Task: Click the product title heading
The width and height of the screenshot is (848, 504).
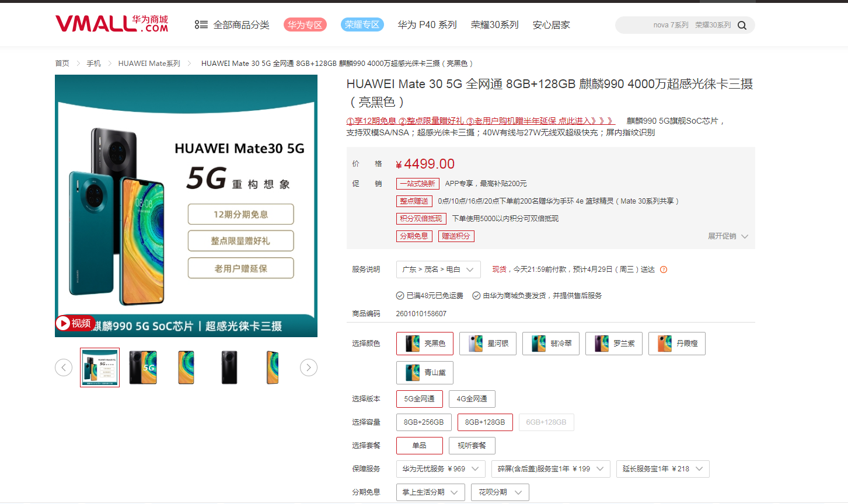Action: click(x=550, y=93)
